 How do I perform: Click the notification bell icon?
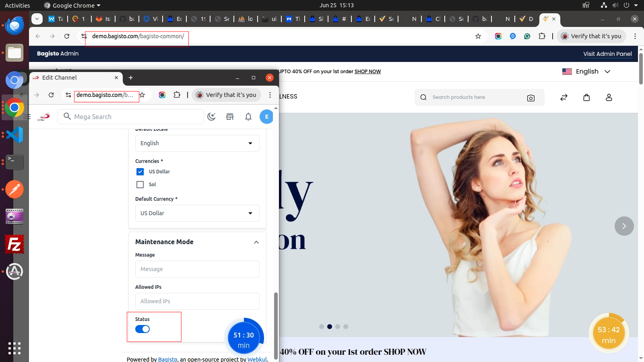click(x=248, y=117)
